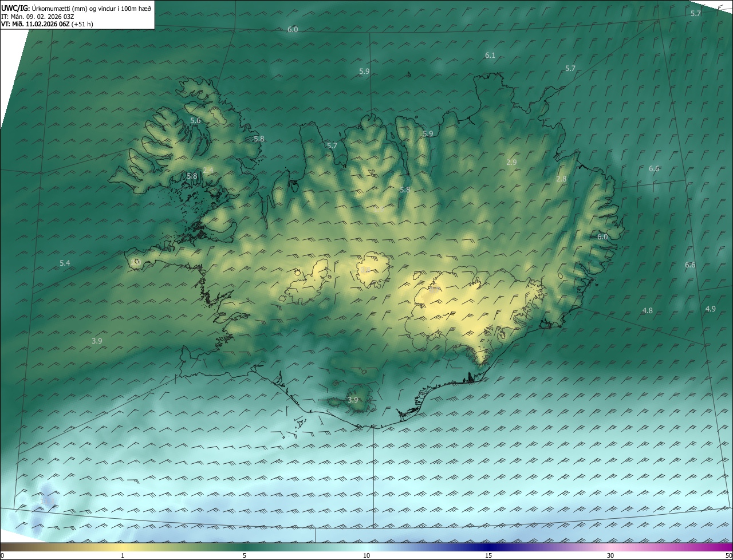Click the 15 tick on the color scale
The height and width of the screenshot is (560, 733).
[488, 555]
